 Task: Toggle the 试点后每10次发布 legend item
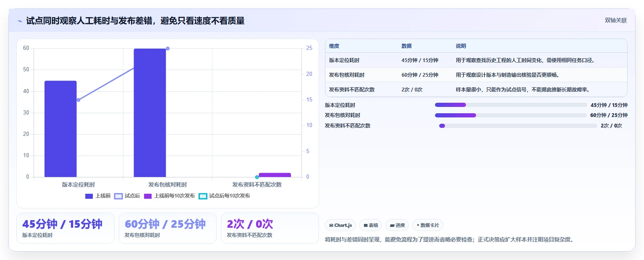click(x=224, y=196)
